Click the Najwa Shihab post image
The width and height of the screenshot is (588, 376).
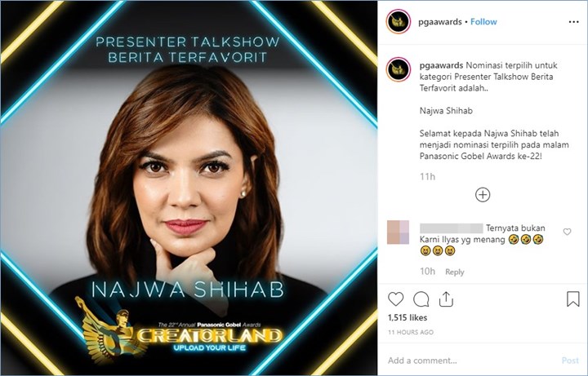189,188
